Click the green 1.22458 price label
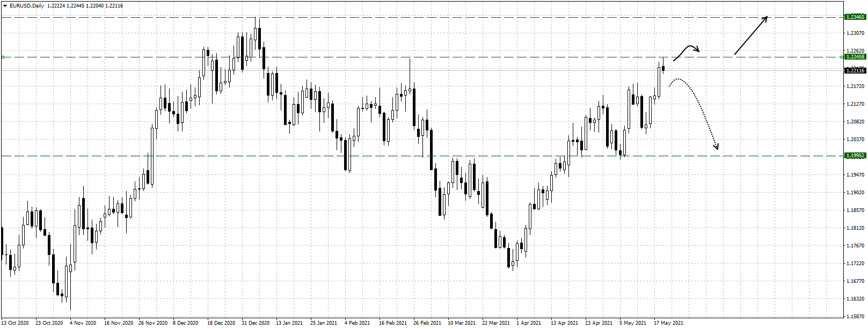 pyautogui.click(x=855, y=57)
